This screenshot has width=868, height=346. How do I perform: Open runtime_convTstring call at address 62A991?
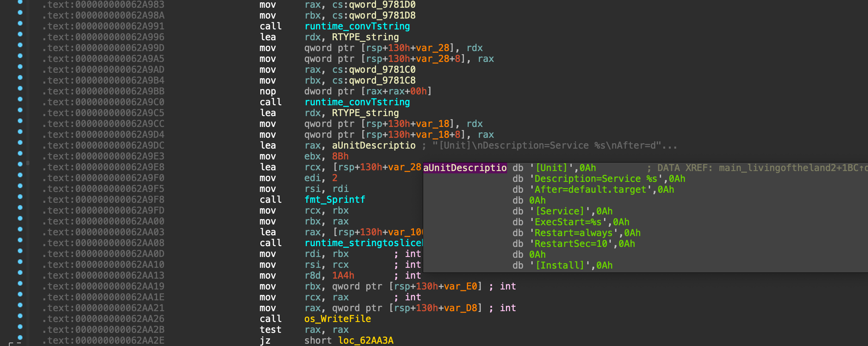[357, 26]
